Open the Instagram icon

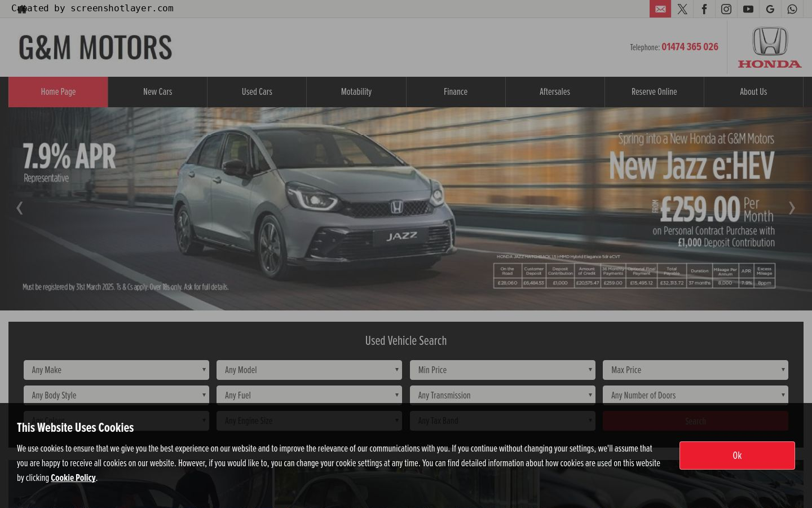point(726,9)
